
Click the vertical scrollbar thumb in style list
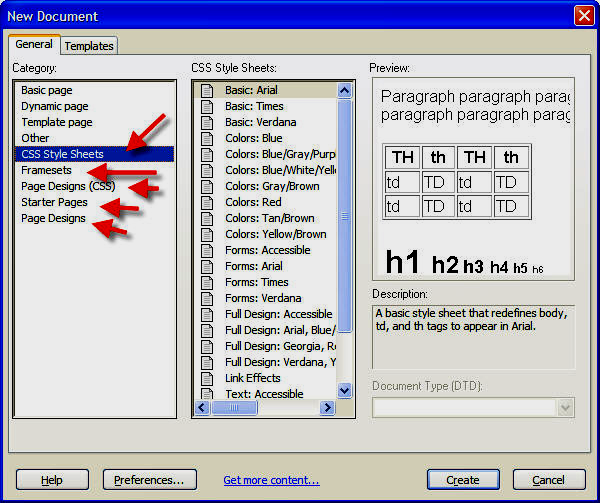pos(344,216)
